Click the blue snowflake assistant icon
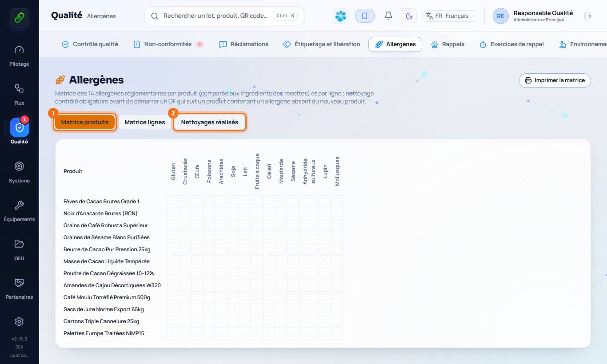 pos(341,16)
